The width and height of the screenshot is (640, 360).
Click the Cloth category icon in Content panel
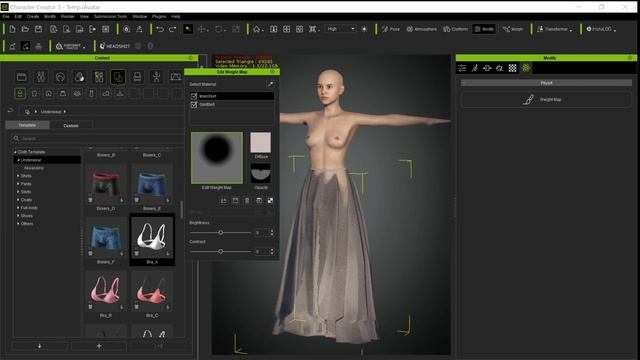[118, 77]
